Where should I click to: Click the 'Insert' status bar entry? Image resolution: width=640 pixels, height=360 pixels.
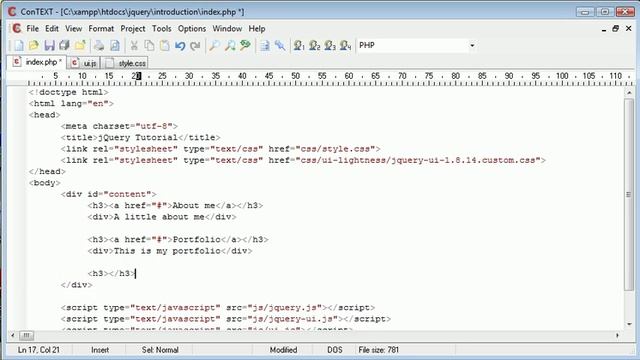[x=100, y=350]
